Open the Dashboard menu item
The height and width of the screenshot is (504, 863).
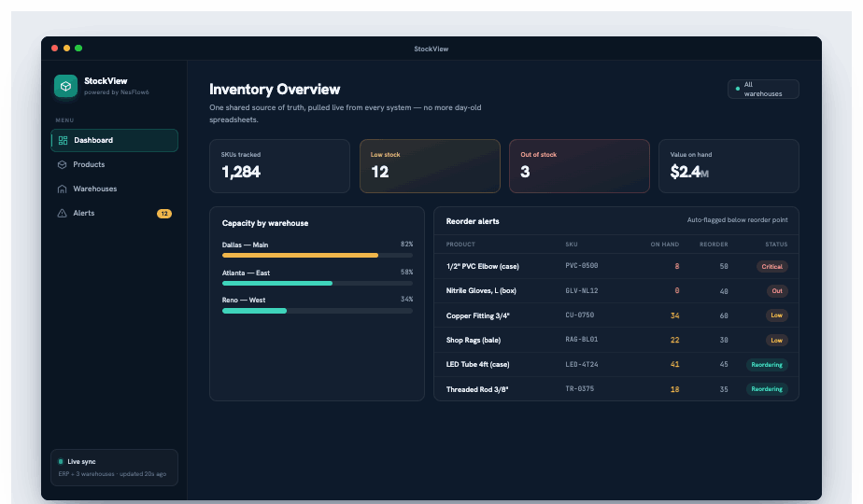115,140
